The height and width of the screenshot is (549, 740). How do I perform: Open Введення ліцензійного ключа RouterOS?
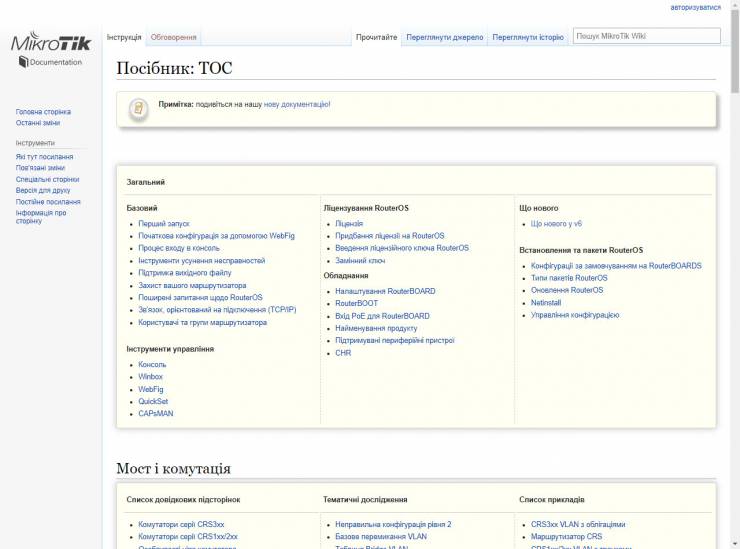[x=402, y=248]
